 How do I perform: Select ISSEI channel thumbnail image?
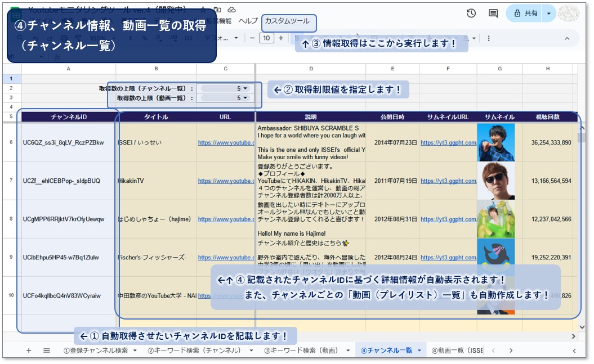coord(496,143)
